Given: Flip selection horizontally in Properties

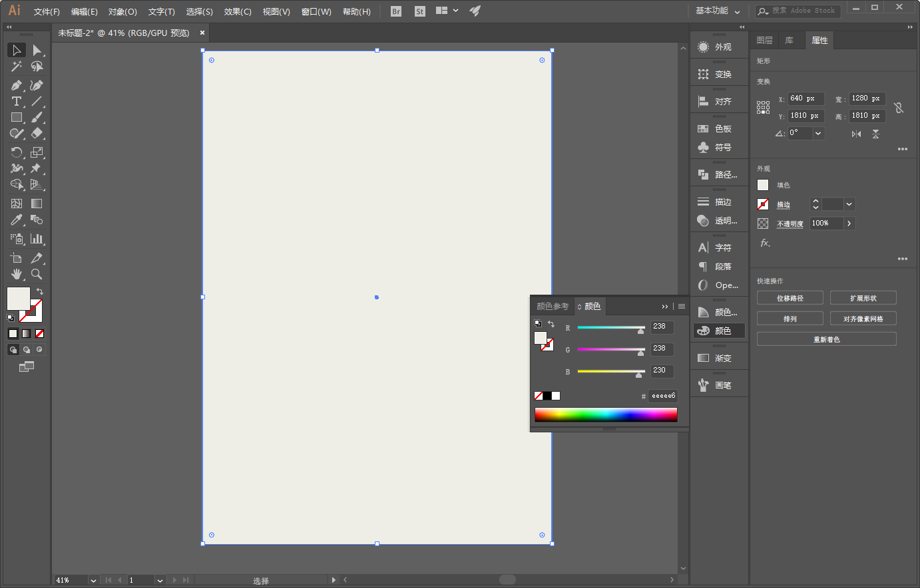Looking at the screenshot, I should pyautogui.click(x=856, y=134).
